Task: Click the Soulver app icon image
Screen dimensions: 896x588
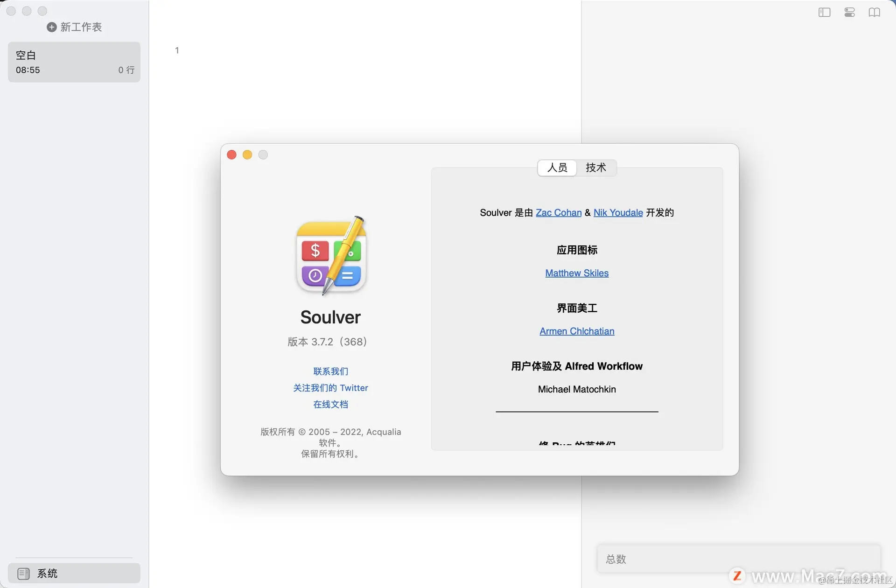Action: pyautogui.click(x=331, y=256)
